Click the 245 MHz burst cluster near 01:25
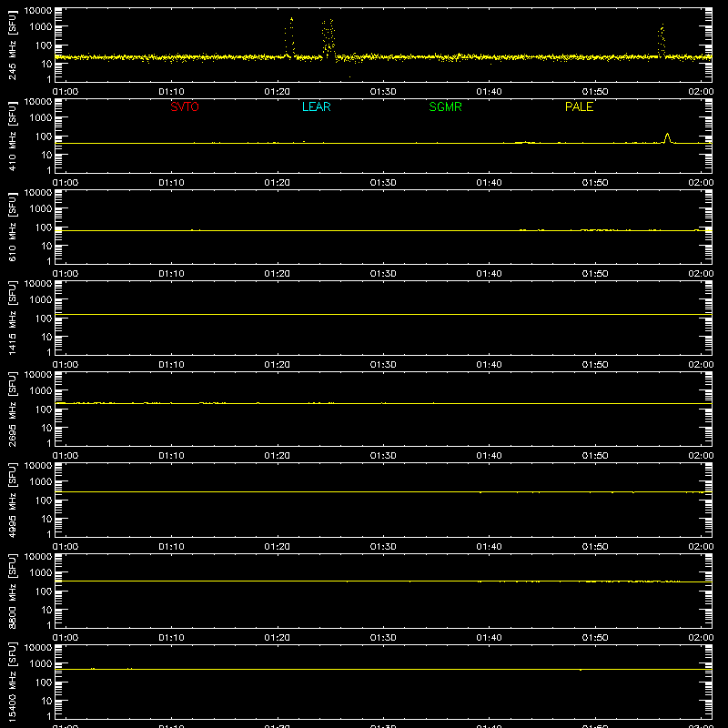 329,39
